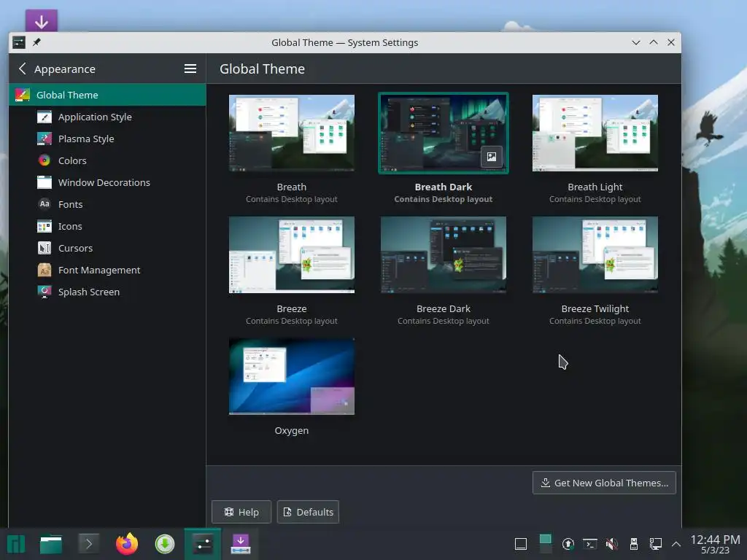Open the terminal tray icon
This screenshot has width=747, height=560.
point(589,544)
